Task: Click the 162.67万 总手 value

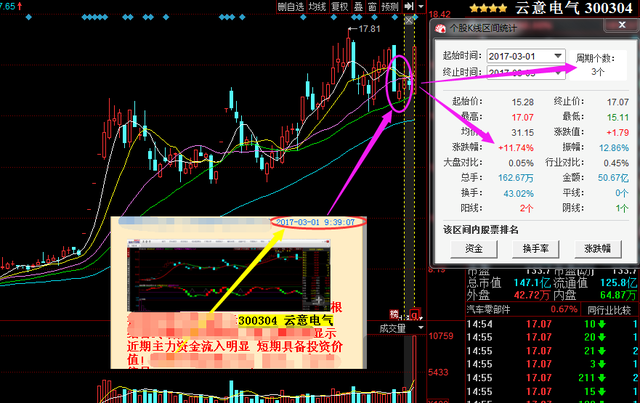Action: point(516,178)
